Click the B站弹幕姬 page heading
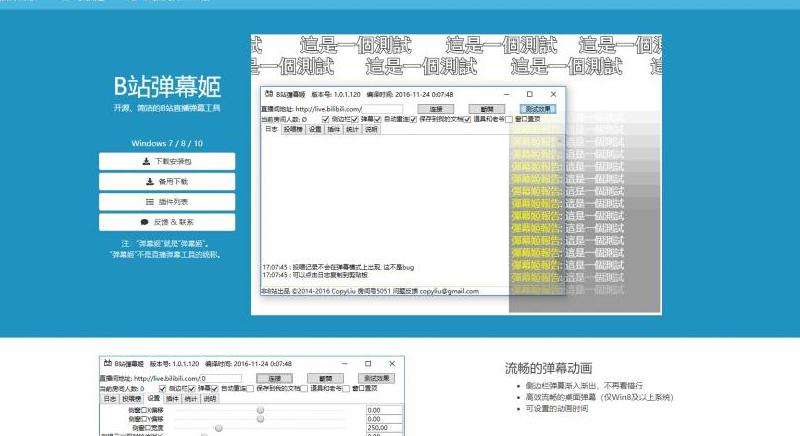 coord(167,86)
